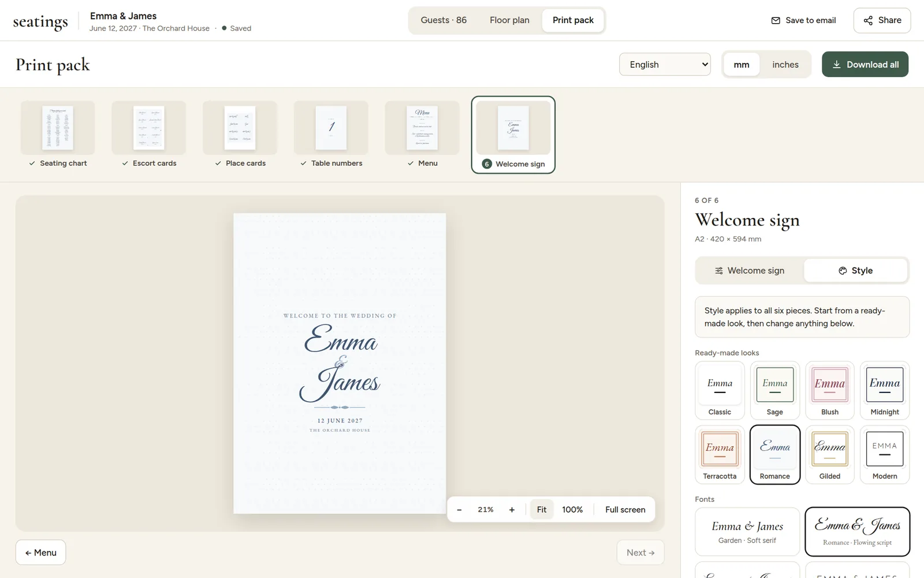Apply the Terracotta ready-made look

pyautogui.click(x=720, y=454)
